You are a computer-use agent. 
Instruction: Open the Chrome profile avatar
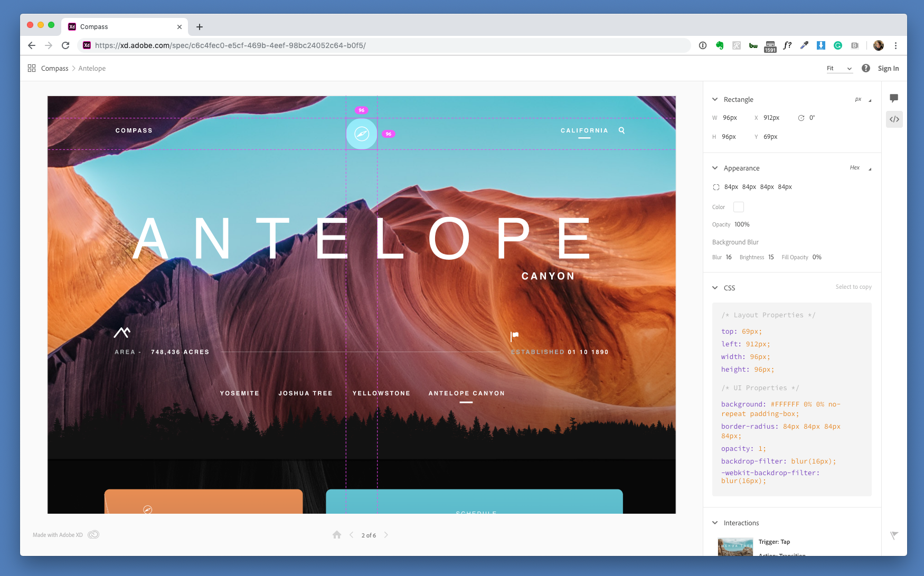[879, 45]
